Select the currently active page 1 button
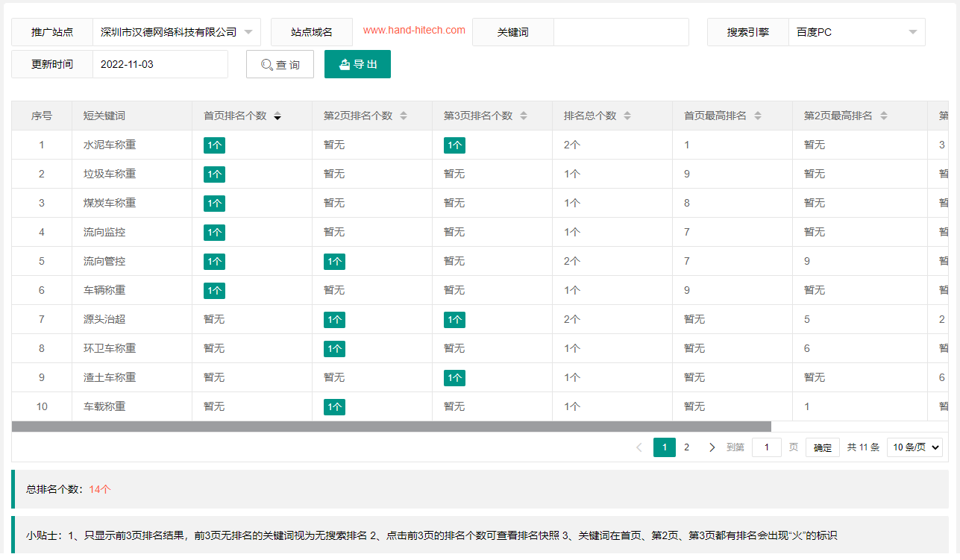The height and width of the screenshot is (560, 960). click(x=664, y=447)
